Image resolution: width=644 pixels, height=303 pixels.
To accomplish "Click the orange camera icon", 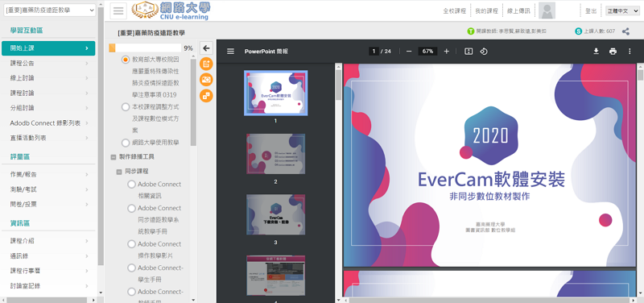I will (206, 80).
